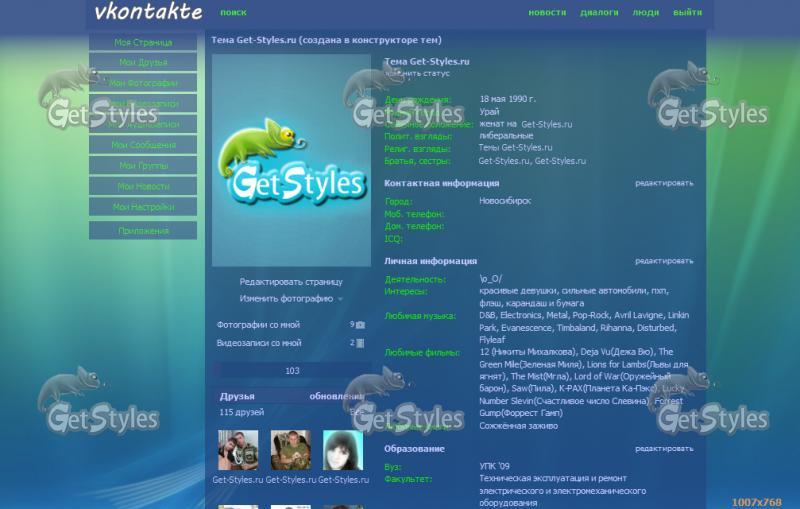Open Приложения in the sidebar
Viewport: 800px width, 509px height.
[x=143, y=231]
